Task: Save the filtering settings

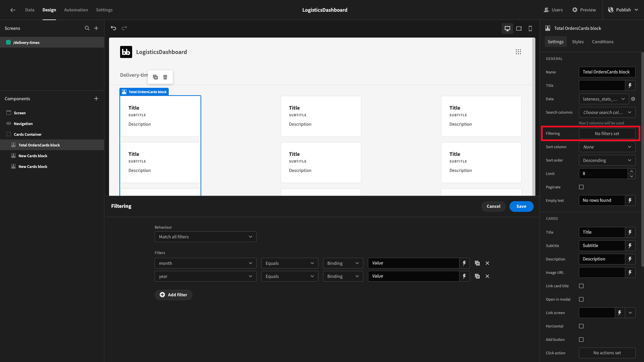Action: point(521,206)
